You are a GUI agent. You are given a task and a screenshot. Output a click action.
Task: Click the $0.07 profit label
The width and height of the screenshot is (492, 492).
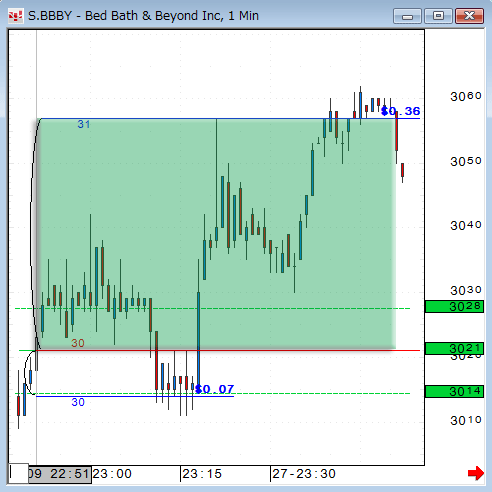(214, 389)
